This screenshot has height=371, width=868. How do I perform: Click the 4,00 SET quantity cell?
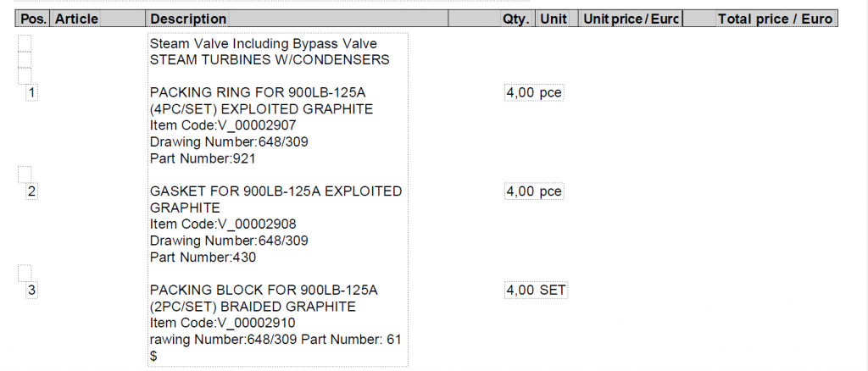[x=536, y=291]
